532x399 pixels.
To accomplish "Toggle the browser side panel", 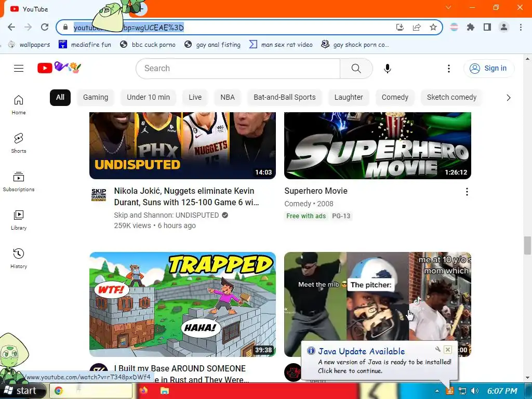I will 487,27.
